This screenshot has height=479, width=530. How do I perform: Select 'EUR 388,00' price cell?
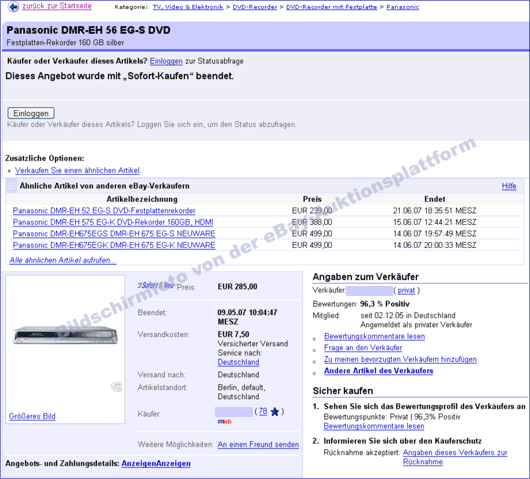point(312,222)
